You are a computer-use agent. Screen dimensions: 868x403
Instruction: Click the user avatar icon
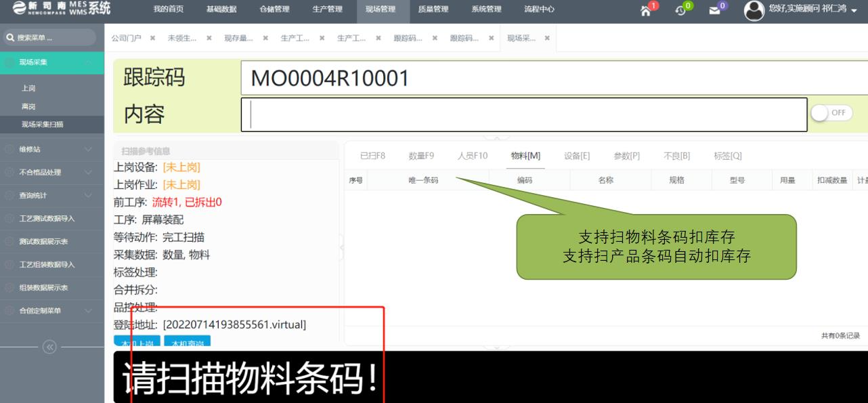coord(754,10)
